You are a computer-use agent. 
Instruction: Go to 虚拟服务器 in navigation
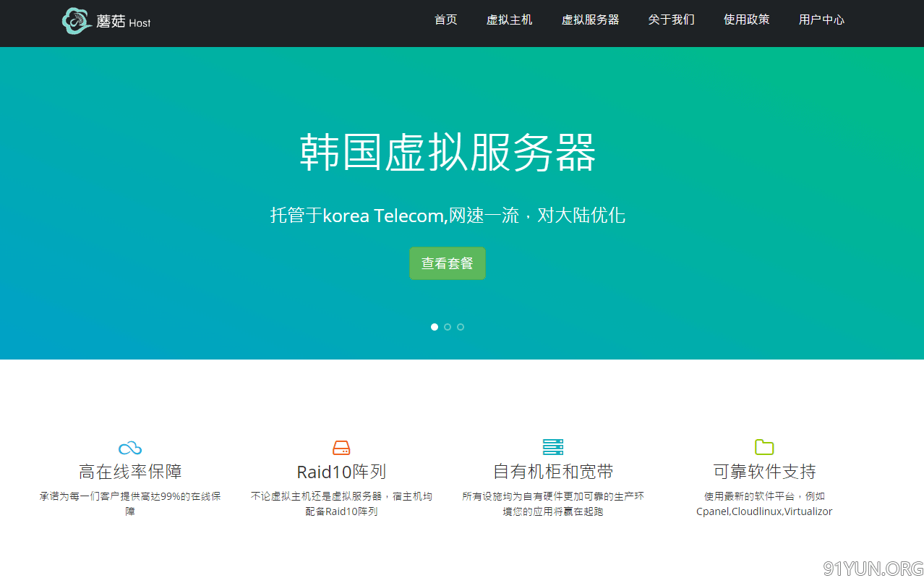[591, 20]
